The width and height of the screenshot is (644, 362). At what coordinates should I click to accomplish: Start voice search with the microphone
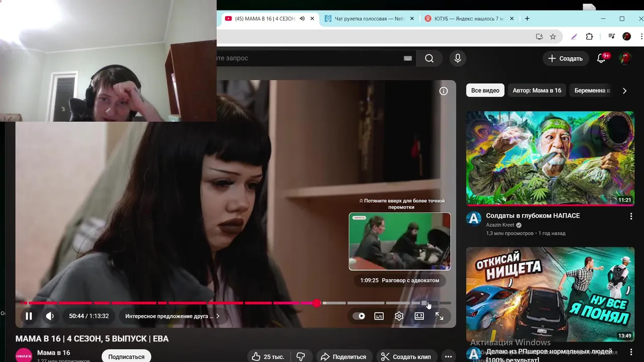pyautogui.click(x=457, y=58)
